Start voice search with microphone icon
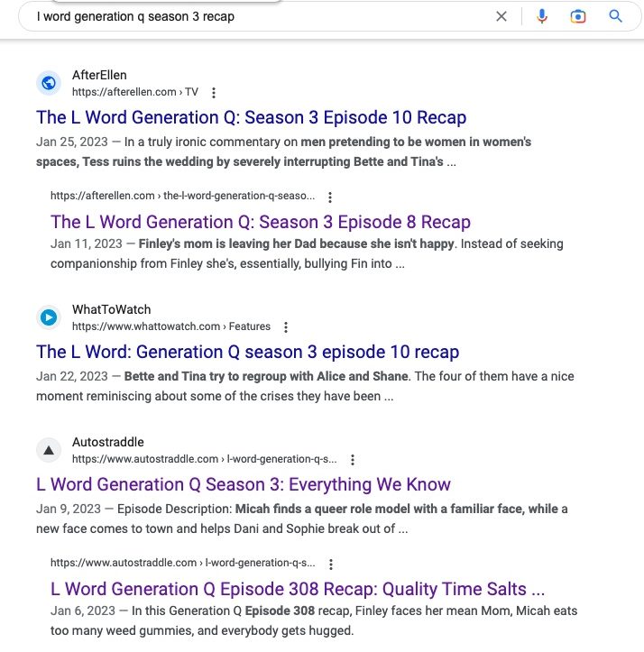Viewport: 644px width, 652px height. pyautogui.click(x=542, y=16)
